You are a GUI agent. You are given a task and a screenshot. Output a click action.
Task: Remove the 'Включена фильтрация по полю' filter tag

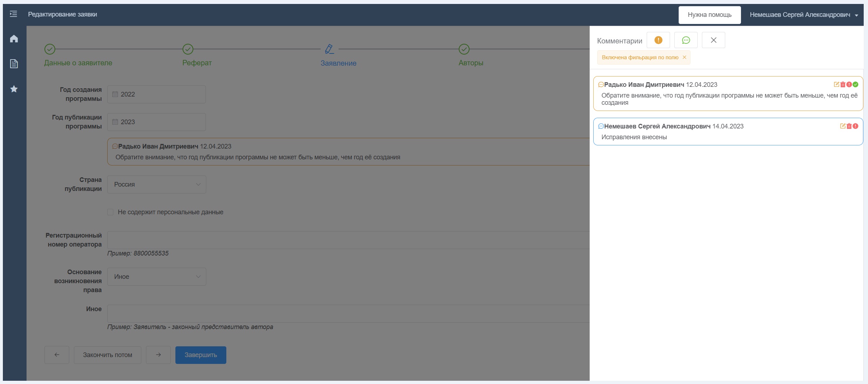pos(684,57)
